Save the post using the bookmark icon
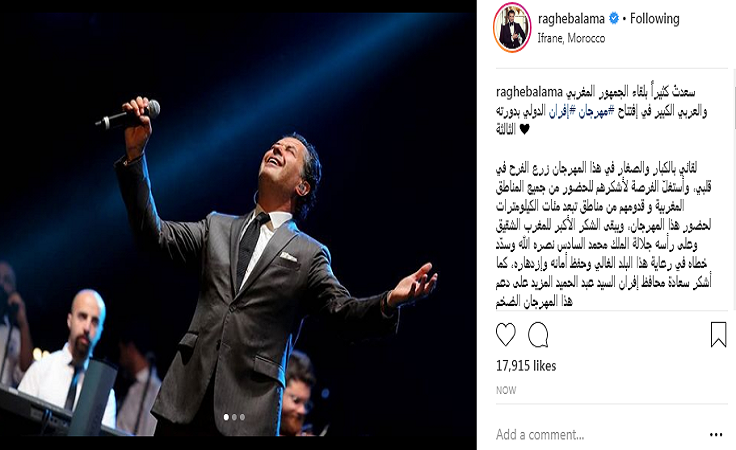Image resolution: width=736 pixels, height=450 pixels. tap(718, 335)
